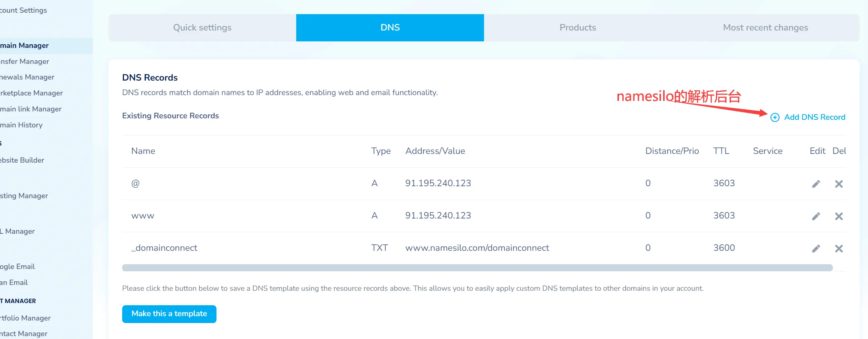The width and height of the screenshot is (868, 339).
Task: Select the DNS tab
Action: coord(390,28)
